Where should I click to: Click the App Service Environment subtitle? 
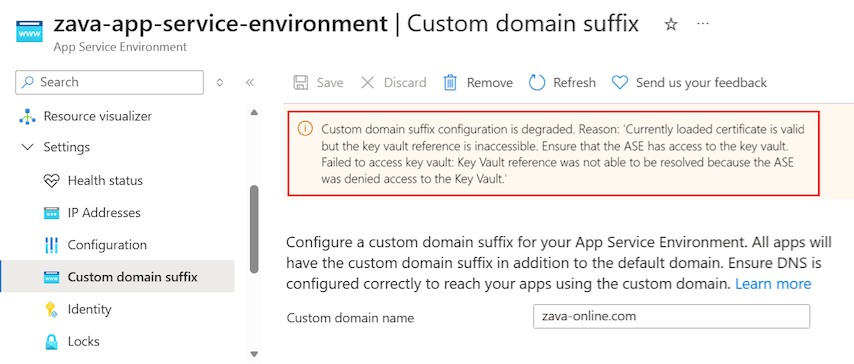click(x=120, y=47)
